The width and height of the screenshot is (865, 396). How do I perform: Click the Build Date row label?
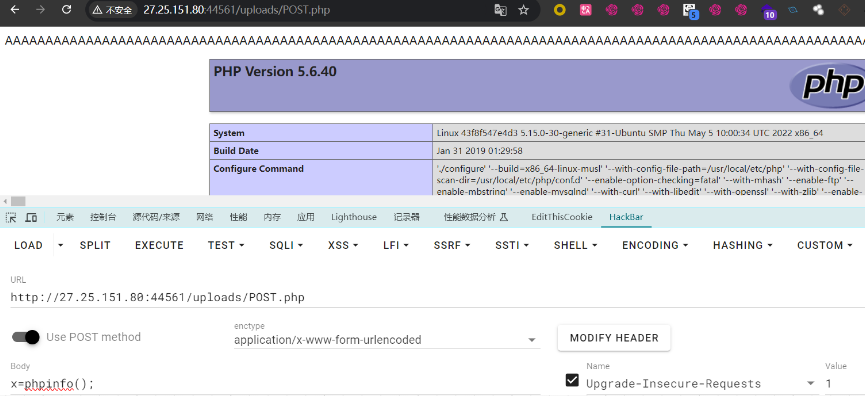pyautogui.click(x=236, y=151)
